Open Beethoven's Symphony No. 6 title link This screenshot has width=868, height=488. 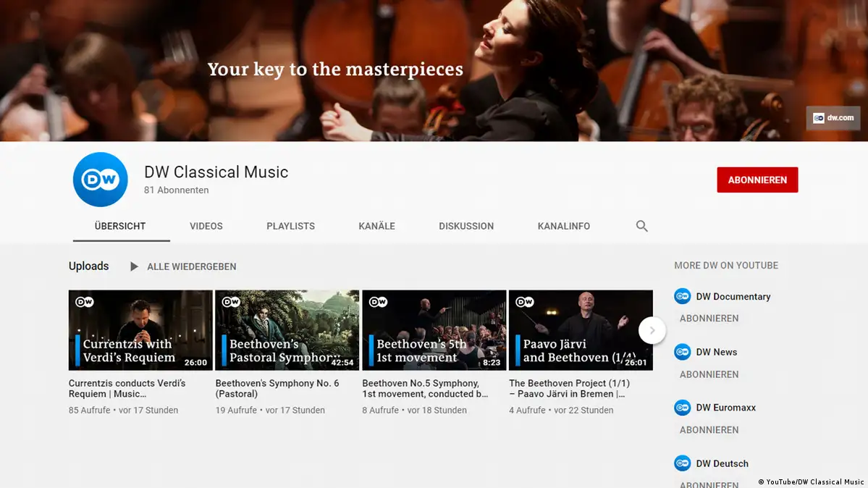pyautogui.click(x=277, y=388)
